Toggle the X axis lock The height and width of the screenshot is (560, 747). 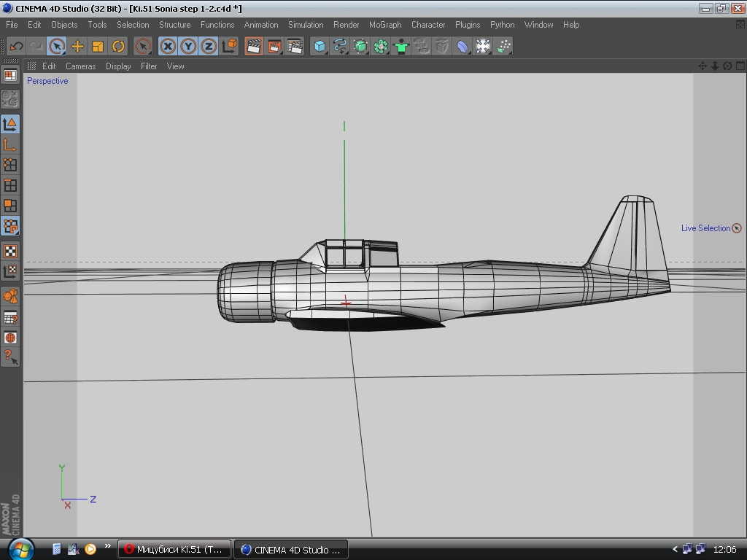[168, 47]
